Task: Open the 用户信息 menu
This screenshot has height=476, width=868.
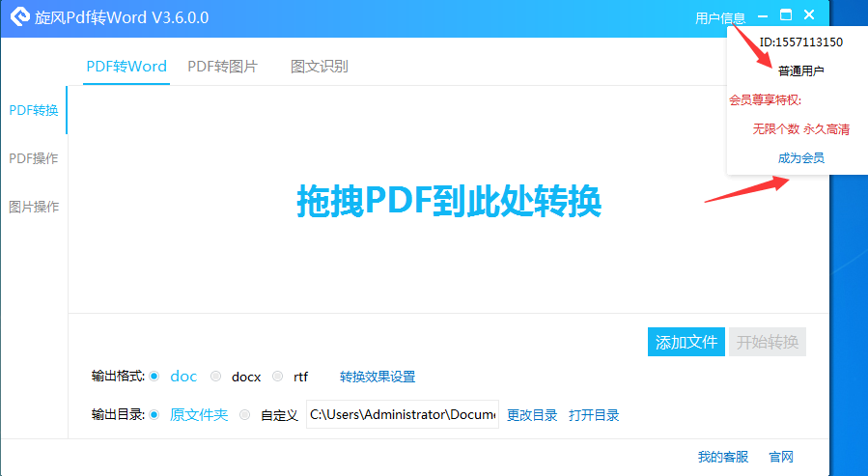Action: click(x=720, y=18)
